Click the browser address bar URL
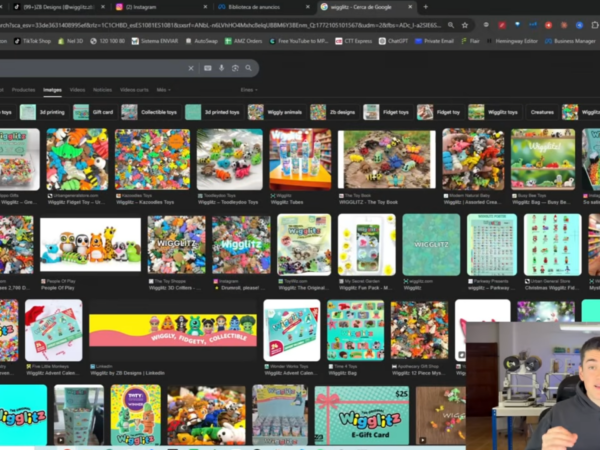This screenshot has width=600, height=450. pos(222,25)
